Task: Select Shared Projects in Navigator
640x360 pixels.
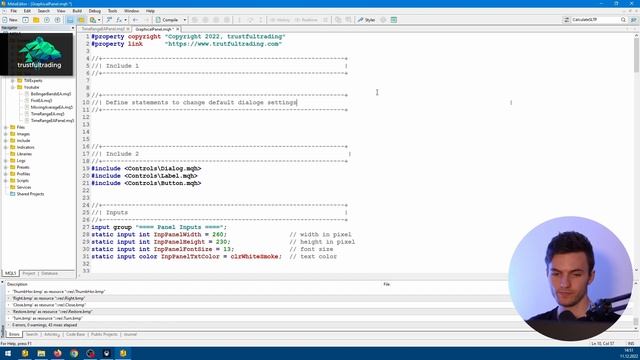Action: point(30,194)
